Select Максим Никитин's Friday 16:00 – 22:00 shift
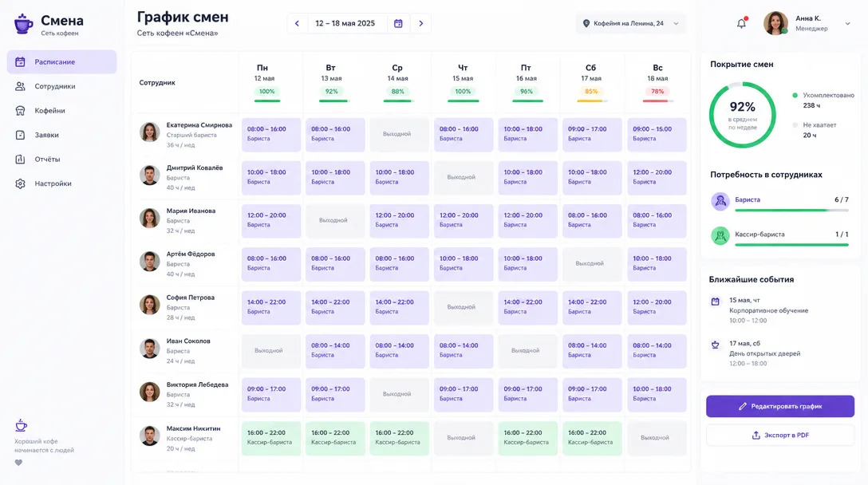Image resolution: width=868 pixels, height=485 pixels. pos(527,438)
